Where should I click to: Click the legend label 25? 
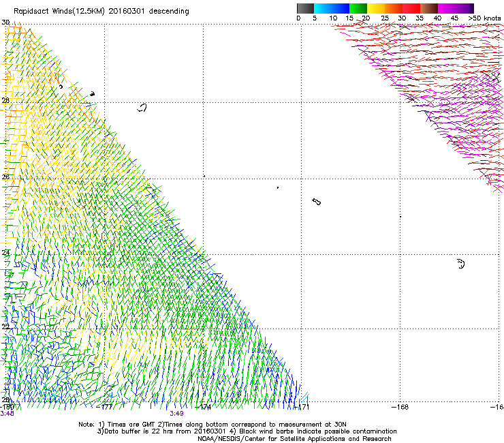385,18
